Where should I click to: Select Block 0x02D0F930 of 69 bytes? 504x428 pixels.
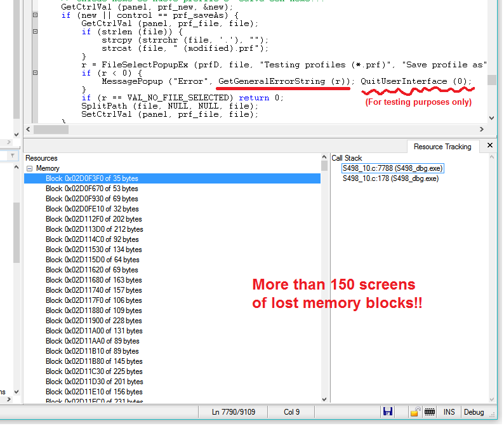point(92,199)
